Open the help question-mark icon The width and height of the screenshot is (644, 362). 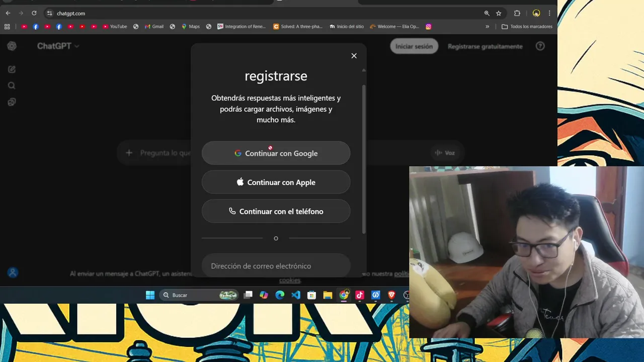pos(540,46)
